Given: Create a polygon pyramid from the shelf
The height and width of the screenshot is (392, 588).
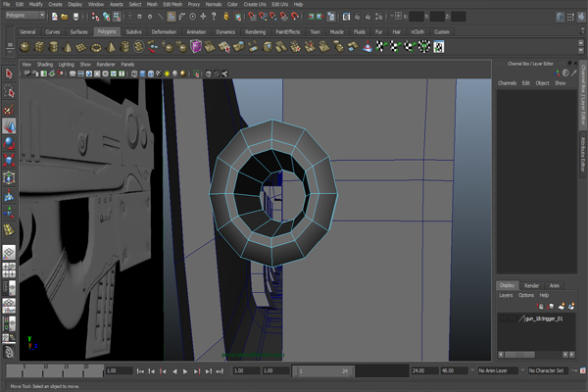Looking at the screenshot, I should 110,47.
